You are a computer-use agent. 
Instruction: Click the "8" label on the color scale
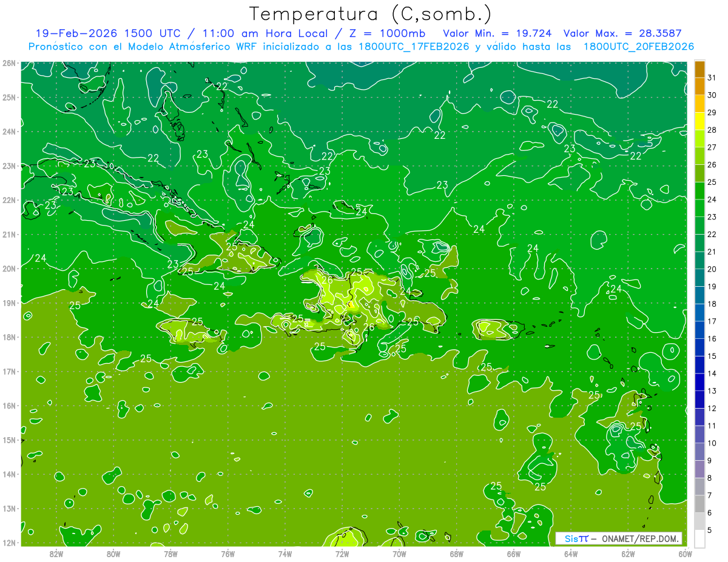click(710, 478)
